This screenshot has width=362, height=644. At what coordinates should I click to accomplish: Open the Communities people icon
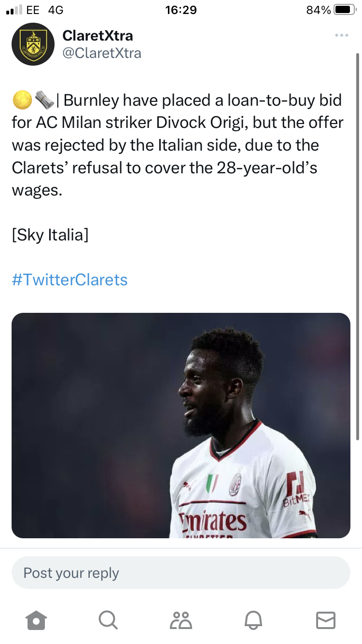tap(181, 619)
